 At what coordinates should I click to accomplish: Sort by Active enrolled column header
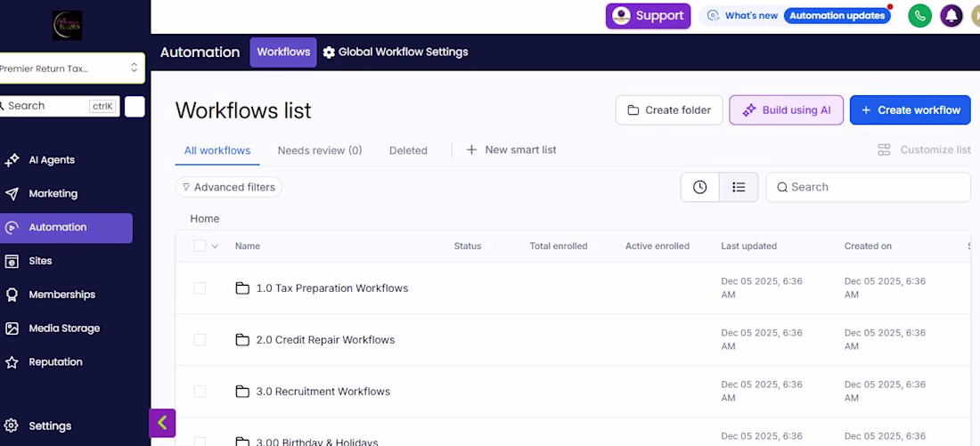click(x=657, y=246)
